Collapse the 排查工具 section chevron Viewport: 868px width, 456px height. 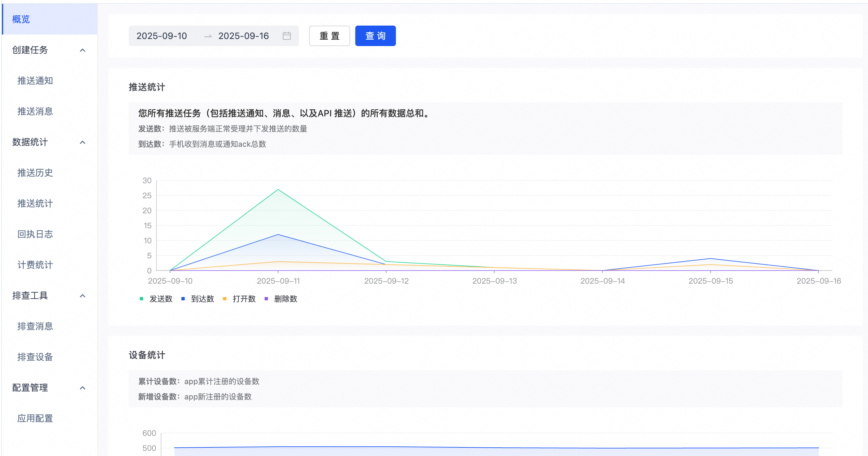coord(83,296)
